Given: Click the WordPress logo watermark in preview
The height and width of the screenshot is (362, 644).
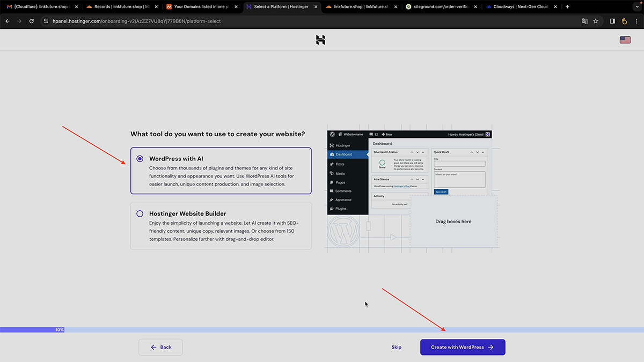Looking at the screenshot, I should 343,232.
